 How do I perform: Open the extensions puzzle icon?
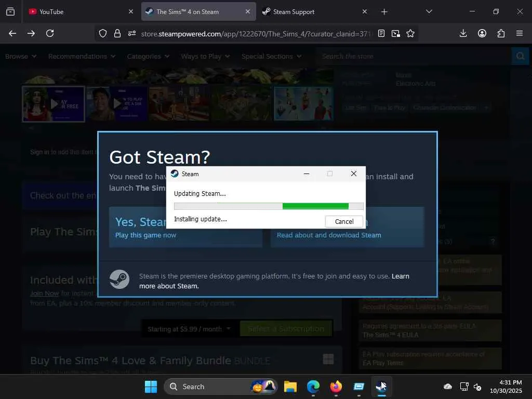pyautogui.click(x=501, y=33)
